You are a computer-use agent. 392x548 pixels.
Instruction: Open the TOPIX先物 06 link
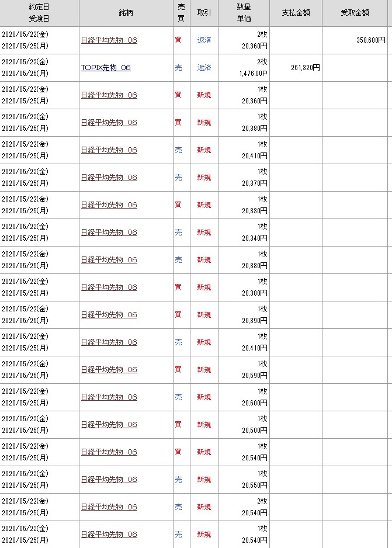[106, 68]
